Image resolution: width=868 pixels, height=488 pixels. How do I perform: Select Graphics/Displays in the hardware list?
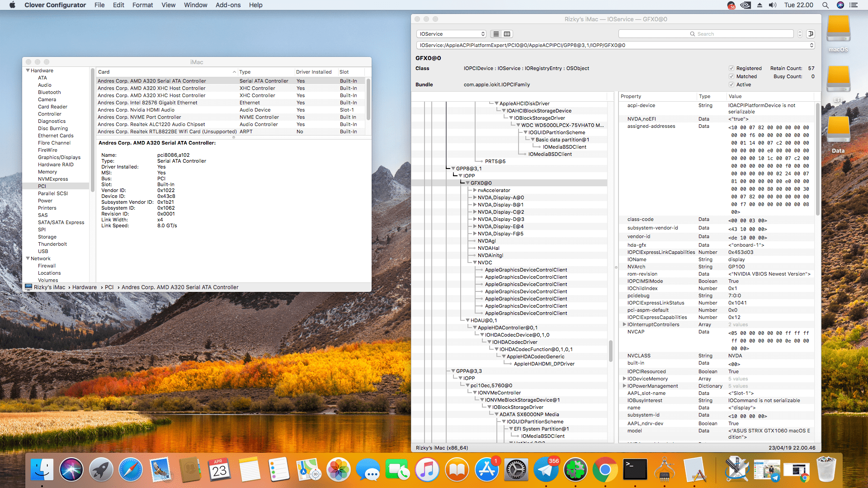click(59, 157)
